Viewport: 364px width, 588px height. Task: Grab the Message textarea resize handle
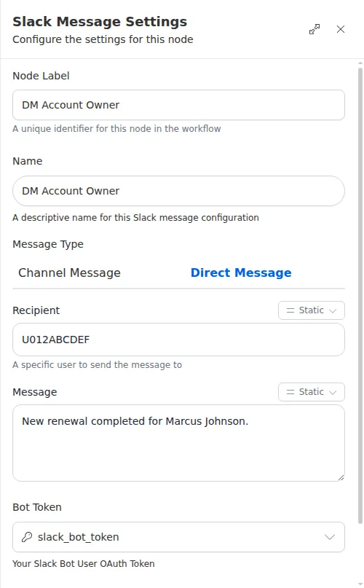341,477
